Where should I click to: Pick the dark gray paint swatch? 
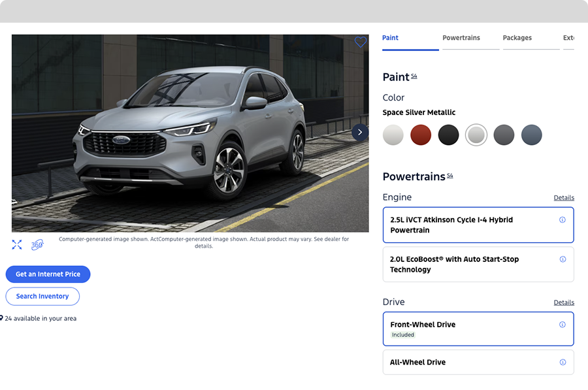point(504,135)
